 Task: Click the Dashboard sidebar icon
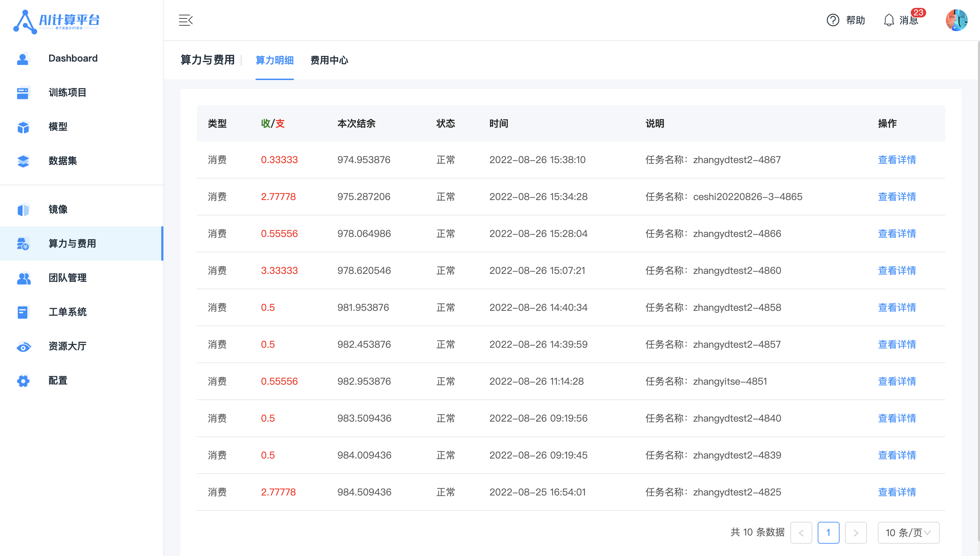tap(23, 58)
